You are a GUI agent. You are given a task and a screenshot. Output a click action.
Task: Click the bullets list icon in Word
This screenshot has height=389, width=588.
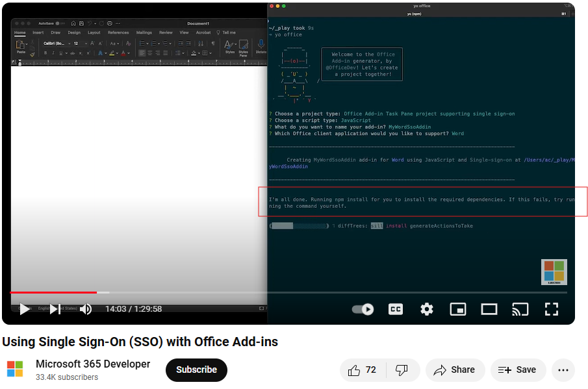click(142, 44)
